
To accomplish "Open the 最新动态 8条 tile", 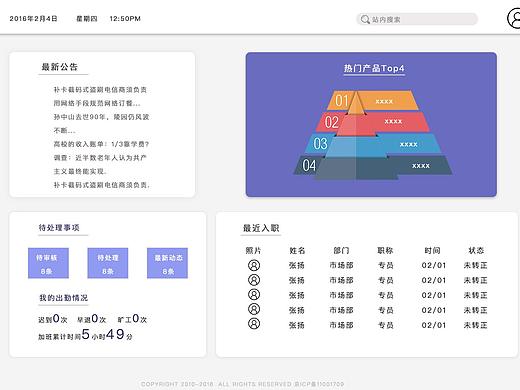I will pos(167,263).
